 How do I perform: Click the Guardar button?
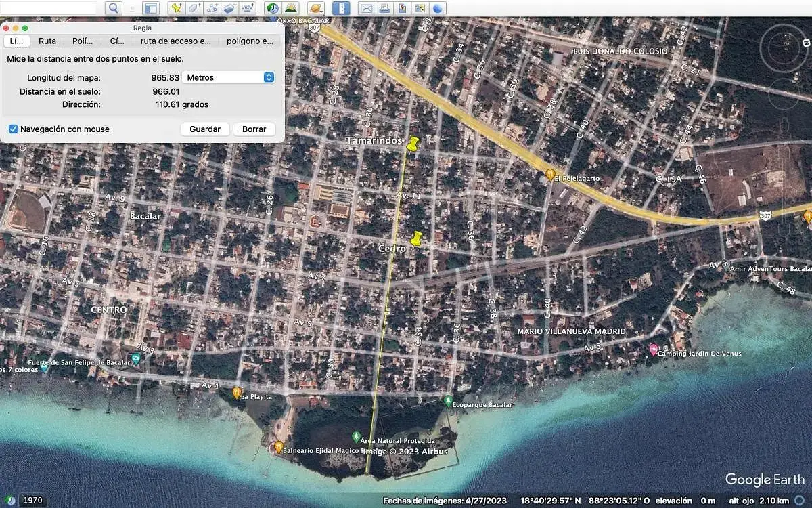(x=205, y=129)
